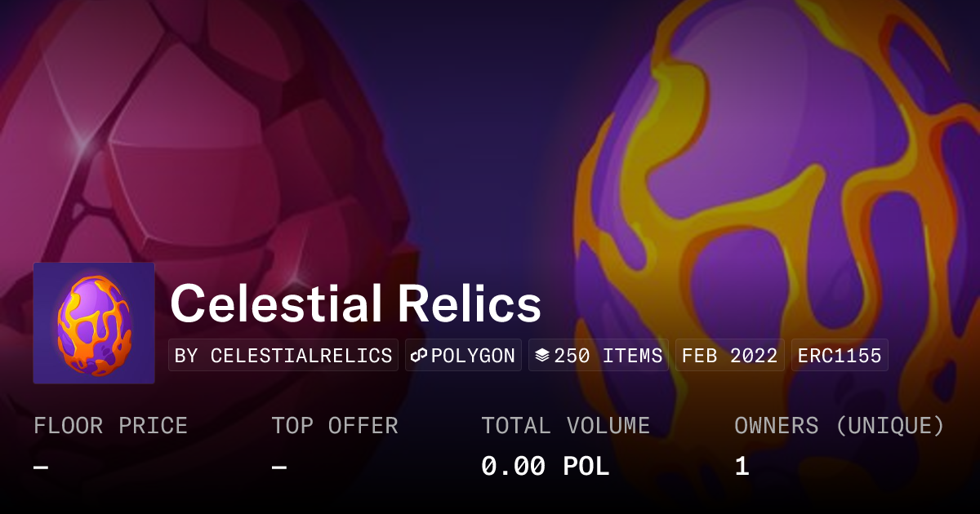Click the TOTAL VOLUME stat label

[565, 426]
